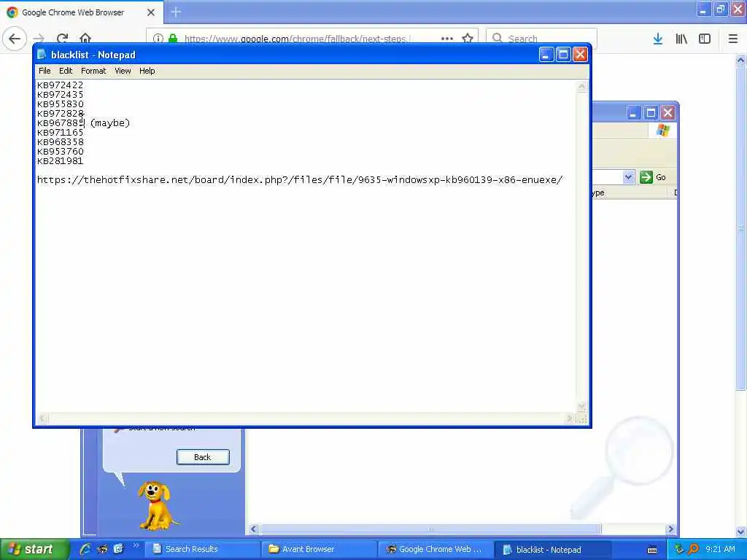Click the keyboard icon in system tray
Viewport: 747px width, 560px height.
tap(652, 550)
